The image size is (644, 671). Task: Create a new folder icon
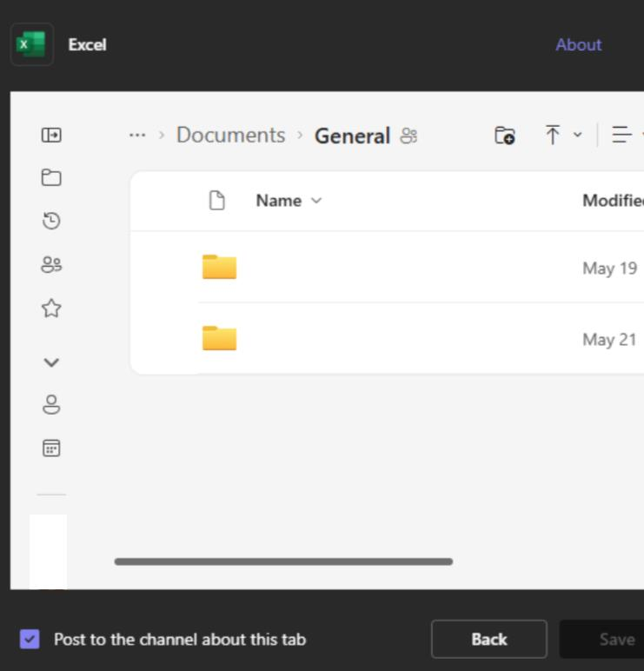[x=504, y=136]
